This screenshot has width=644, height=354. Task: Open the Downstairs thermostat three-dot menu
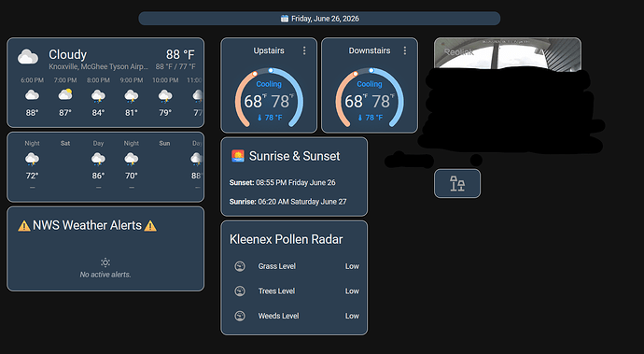click(405, 50)
